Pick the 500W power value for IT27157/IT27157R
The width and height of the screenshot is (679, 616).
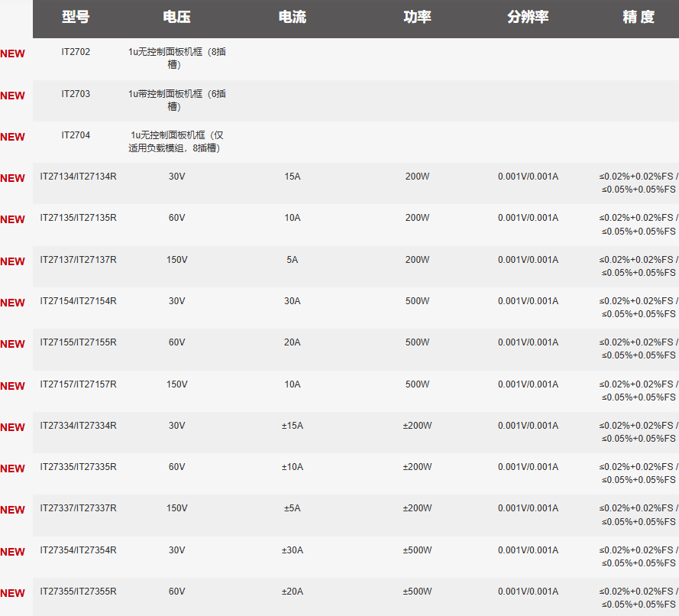pyautogui.click(x=417, y=384)
